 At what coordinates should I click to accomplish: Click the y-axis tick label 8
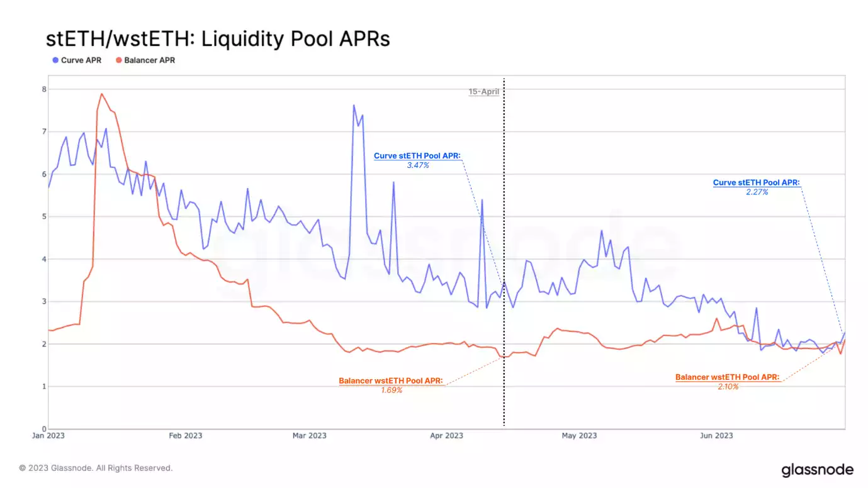pyautogui.click(x=44, y=89)
